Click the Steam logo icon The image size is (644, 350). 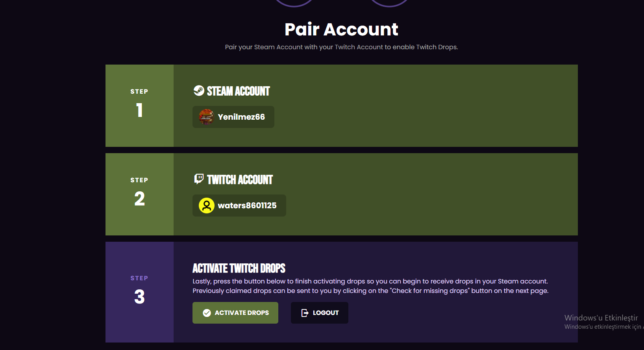(x=199, y=91)
